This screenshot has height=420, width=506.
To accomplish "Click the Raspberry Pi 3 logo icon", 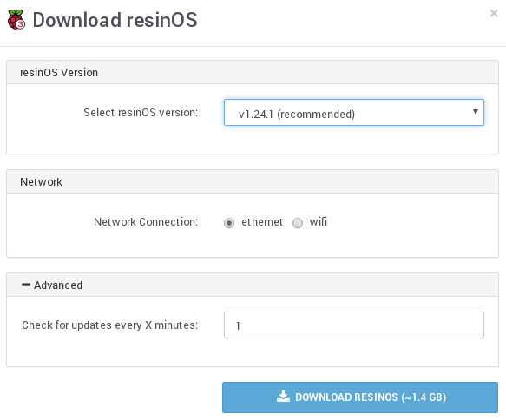I will pos(16,20).
